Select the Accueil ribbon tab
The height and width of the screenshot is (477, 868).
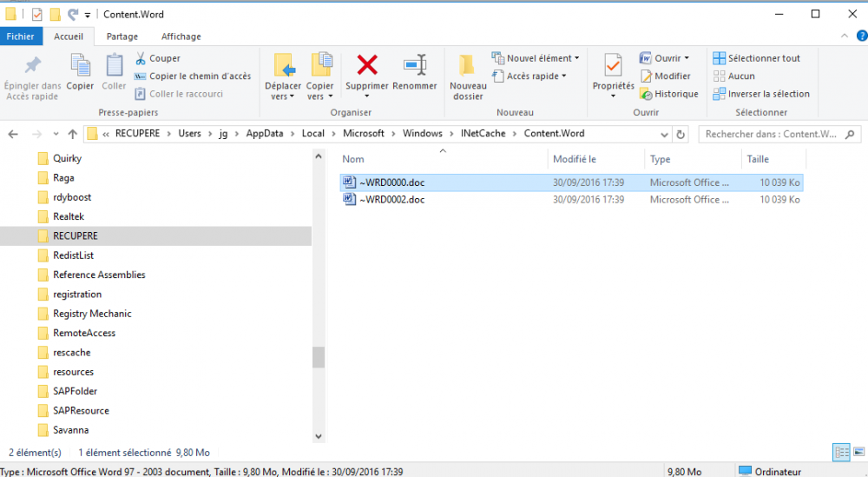click(69, 36)
